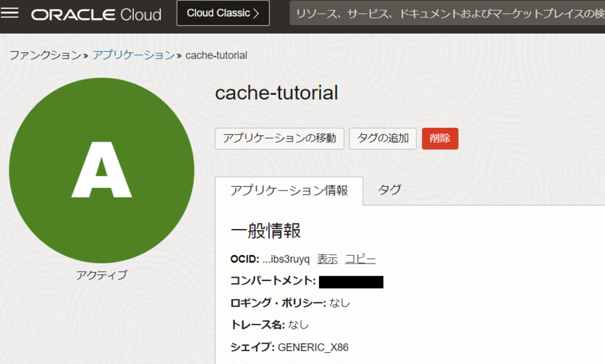Image resolution: width=605 pixels, height=364 pixels.
Task: Click the green A application icon
Action: tap(102, 171)
